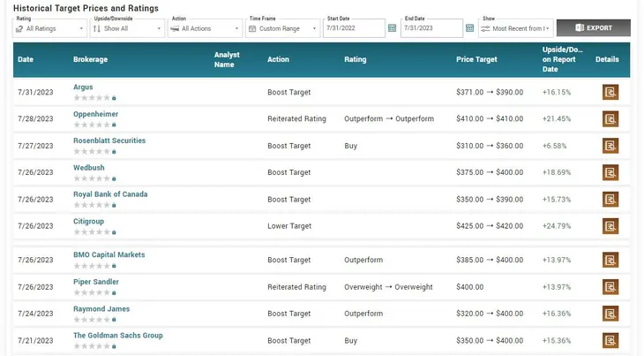
Task: Open details icon for Goldman Sachs Group row
Action: 610,340
